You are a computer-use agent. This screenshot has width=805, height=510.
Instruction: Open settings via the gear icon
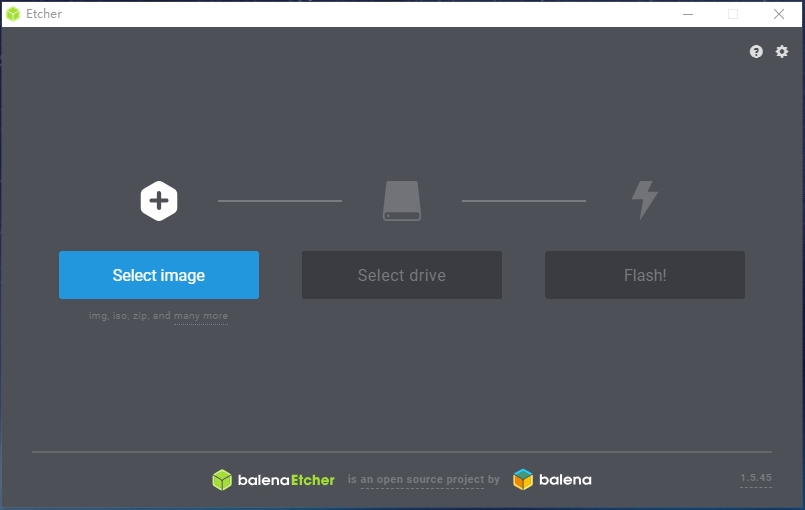click(x=781, y=51)
